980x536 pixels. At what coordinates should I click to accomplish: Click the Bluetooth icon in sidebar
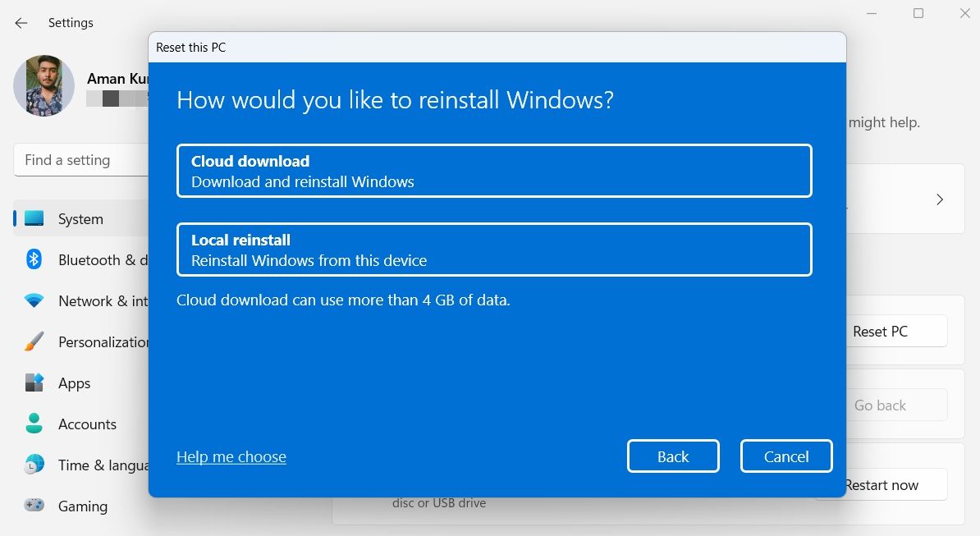34,259
